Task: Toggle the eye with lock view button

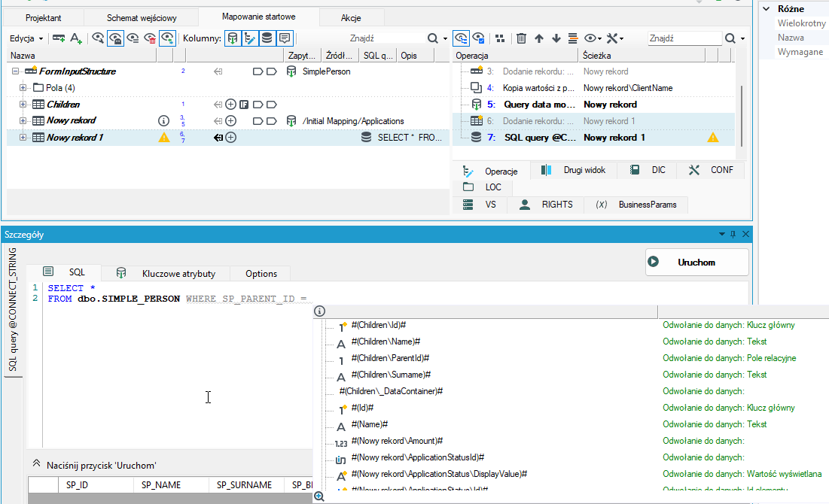Action: [115, 38]
